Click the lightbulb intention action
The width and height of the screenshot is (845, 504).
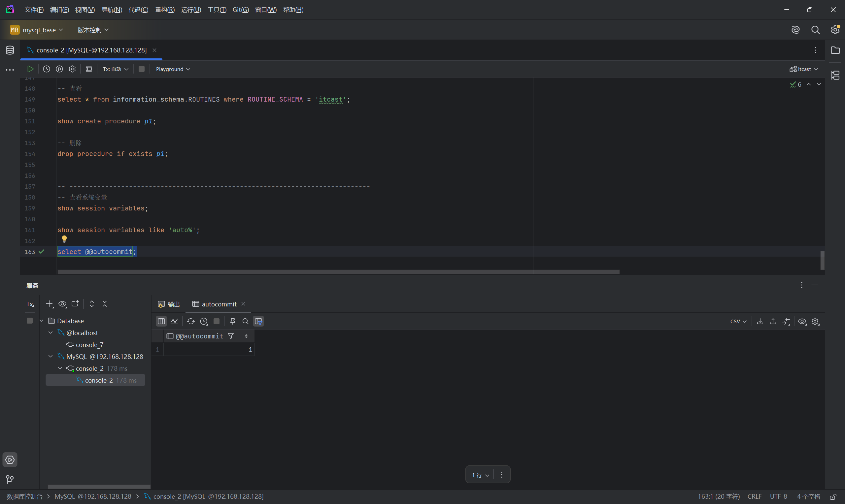pyautogui.click(x=64, y=239)
